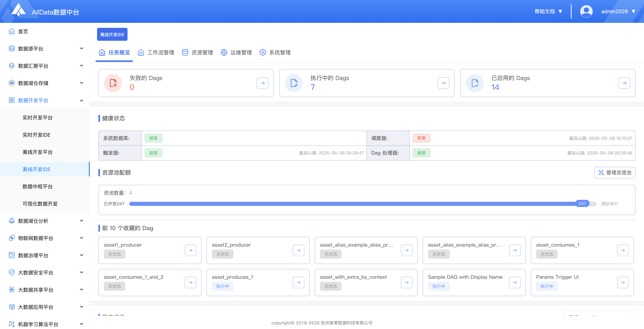Expand the 数据湖仓分析 chevron

82,221
